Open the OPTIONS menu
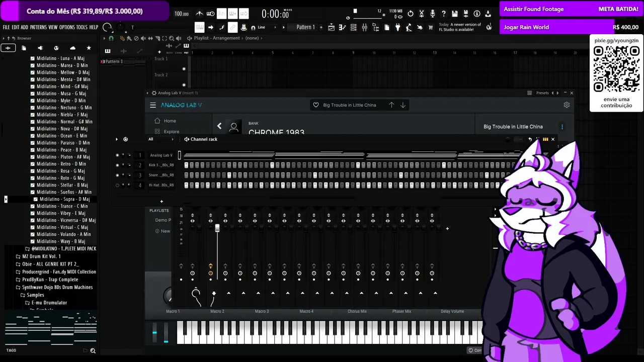The height and width of the screenshot is (362, 644). pyautogui.click(x=67, y=27)
